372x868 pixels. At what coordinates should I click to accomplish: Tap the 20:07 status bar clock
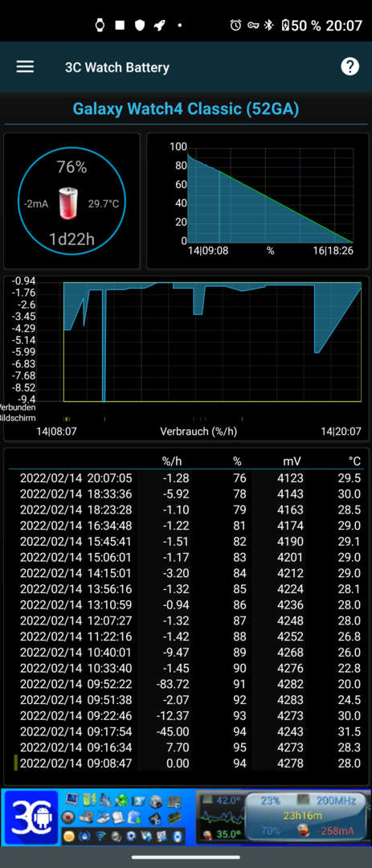click(x=345, y=26)
